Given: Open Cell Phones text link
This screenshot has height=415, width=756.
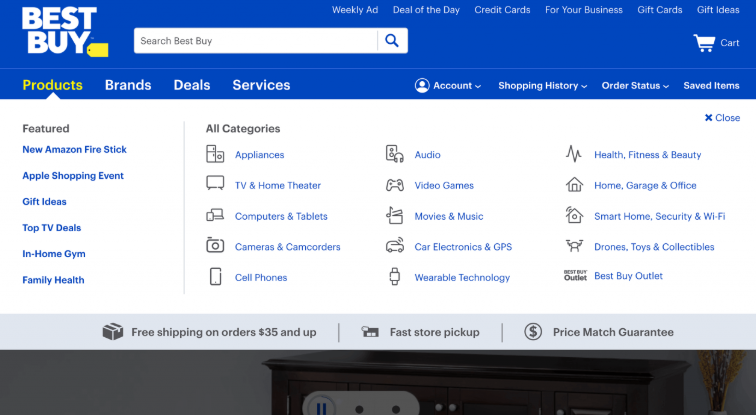Looking at the screenshot, I should coord(261,278).
